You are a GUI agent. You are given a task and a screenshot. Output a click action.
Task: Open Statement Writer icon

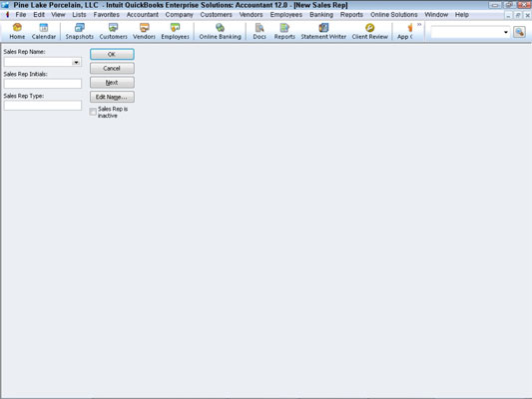[x=323, y=32]
